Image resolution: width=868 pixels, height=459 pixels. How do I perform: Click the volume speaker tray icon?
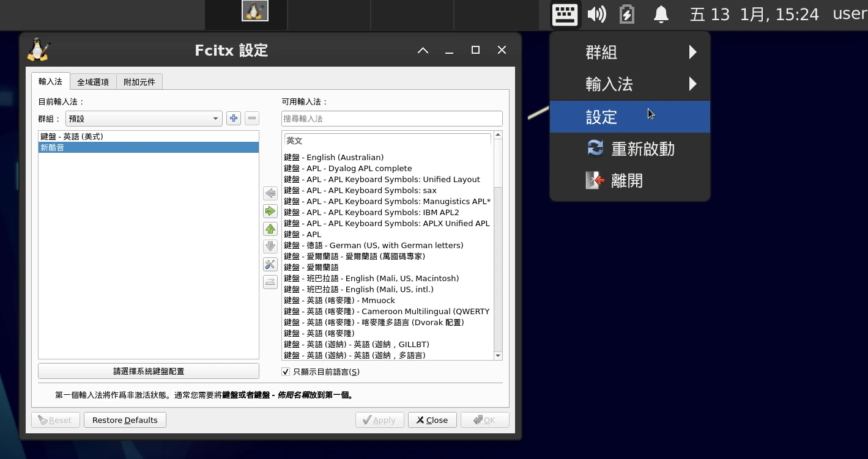[x=596, y=14]
